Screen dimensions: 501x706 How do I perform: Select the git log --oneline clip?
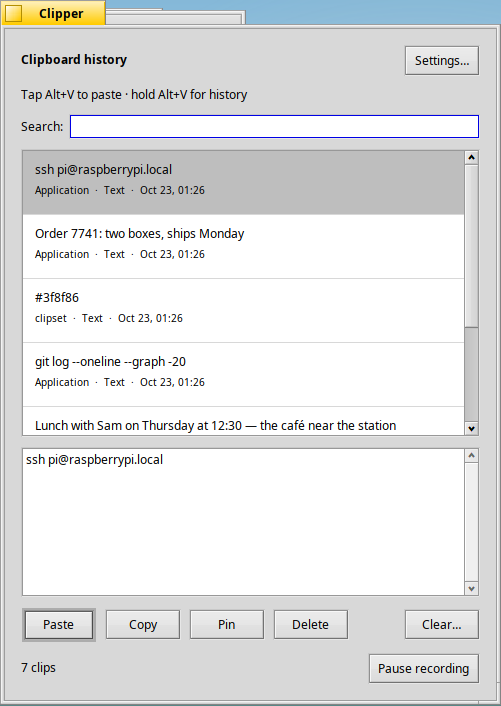click(x=244, y=375)
